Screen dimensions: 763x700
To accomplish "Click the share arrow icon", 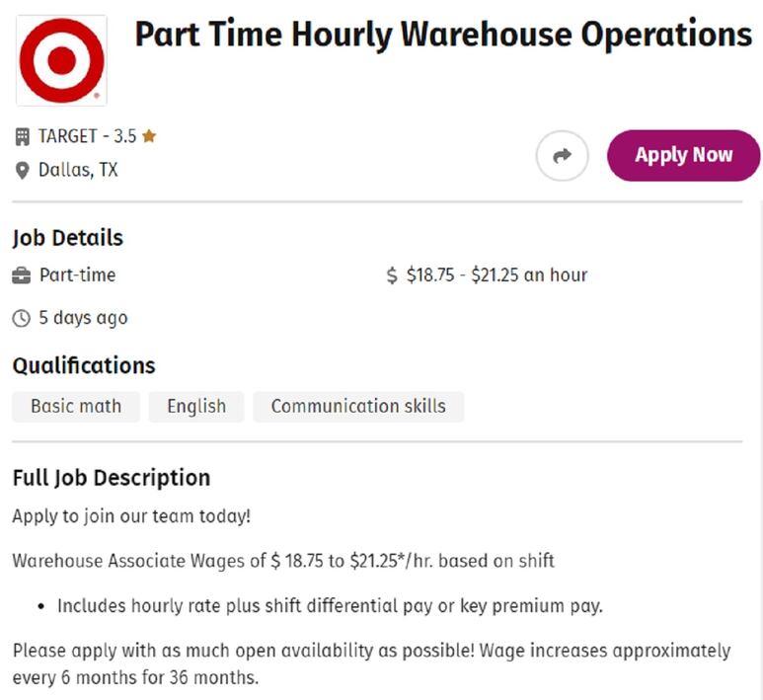I will [x=562, y=156].
